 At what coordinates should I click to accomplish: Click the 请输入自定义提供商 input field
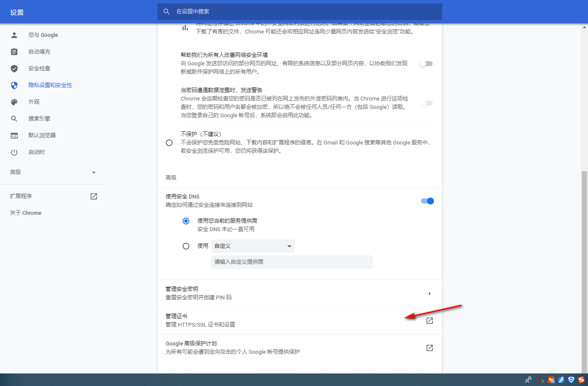click(x=291, y=262)
